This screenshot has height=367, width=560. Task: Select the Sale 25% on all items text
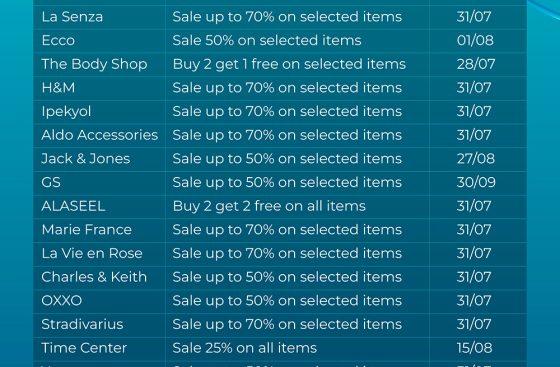(245, 348)
